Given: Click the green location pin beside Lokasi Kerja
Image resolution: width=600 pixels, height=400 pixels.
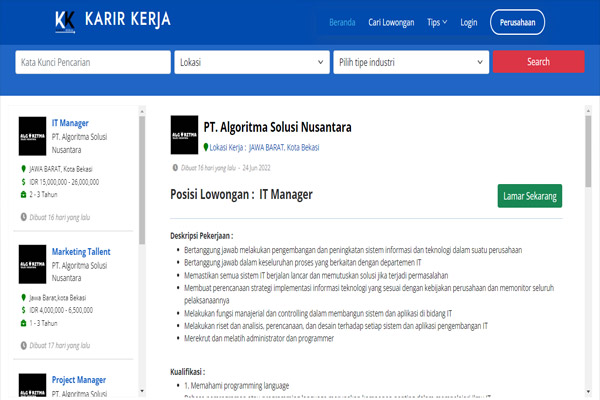Looking at the screenshot, I should click(x=207, y=146).
